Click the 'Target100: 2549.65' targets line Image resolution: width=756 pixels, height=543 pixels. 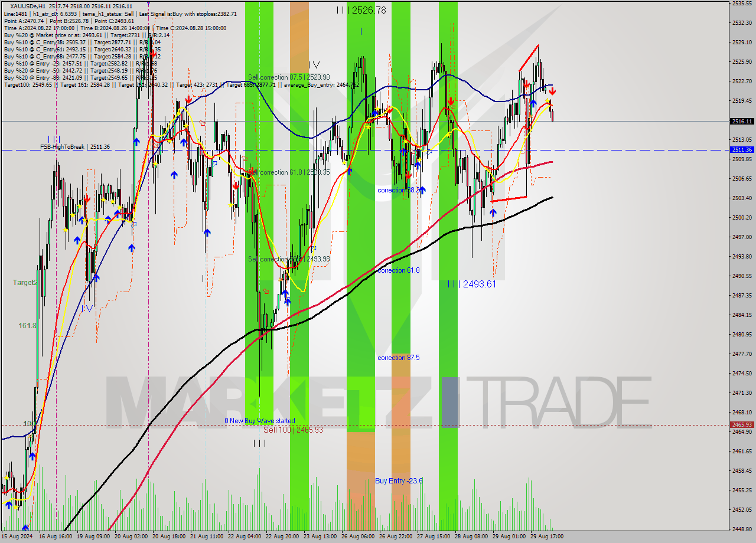[x=181, y=84]
